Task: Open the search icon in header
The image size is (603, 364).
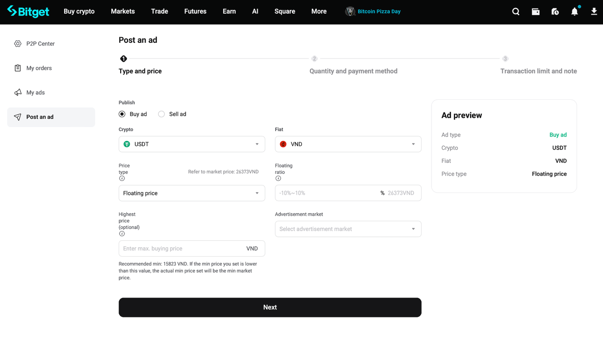Action: [x=516, y=12]
